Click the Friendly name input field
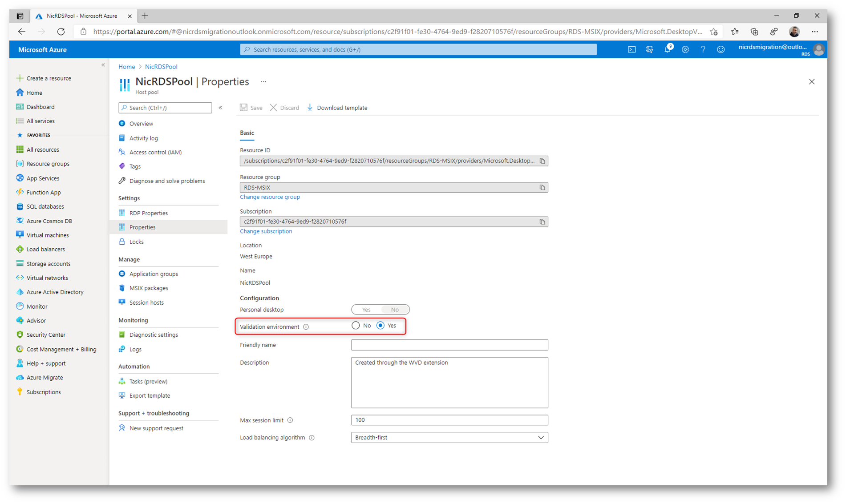846x504 pixels. click(x=449, y=345)
